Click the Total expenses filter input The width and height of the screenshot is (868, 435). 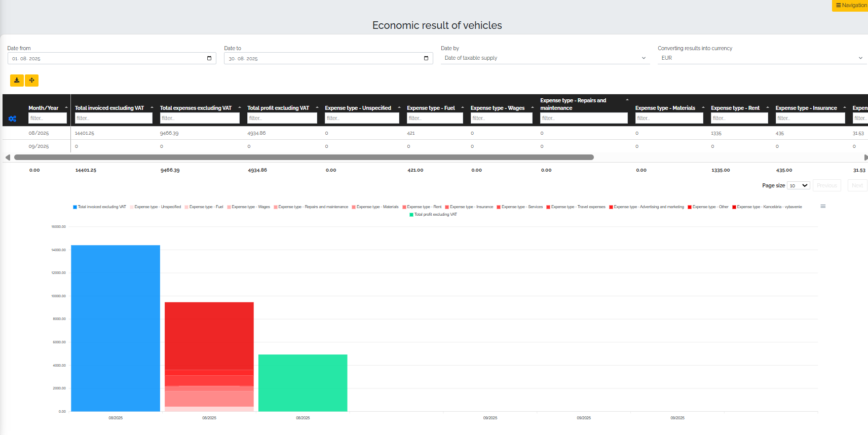[x=200, y=118]
